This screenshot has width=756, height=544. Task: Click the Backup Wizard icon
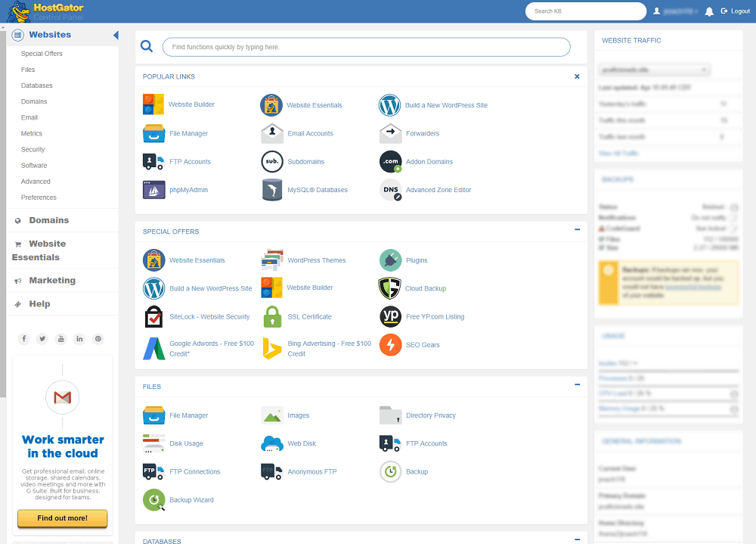pos(153,500)
